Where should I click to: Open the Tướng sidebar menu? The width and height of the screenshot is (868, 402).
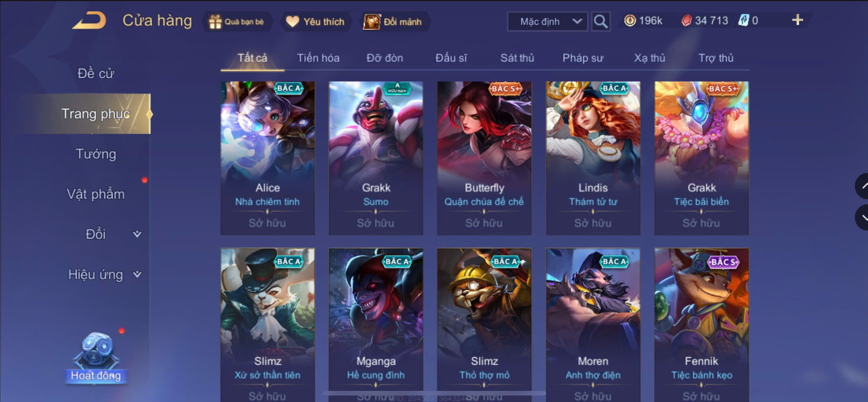(96, 154)
